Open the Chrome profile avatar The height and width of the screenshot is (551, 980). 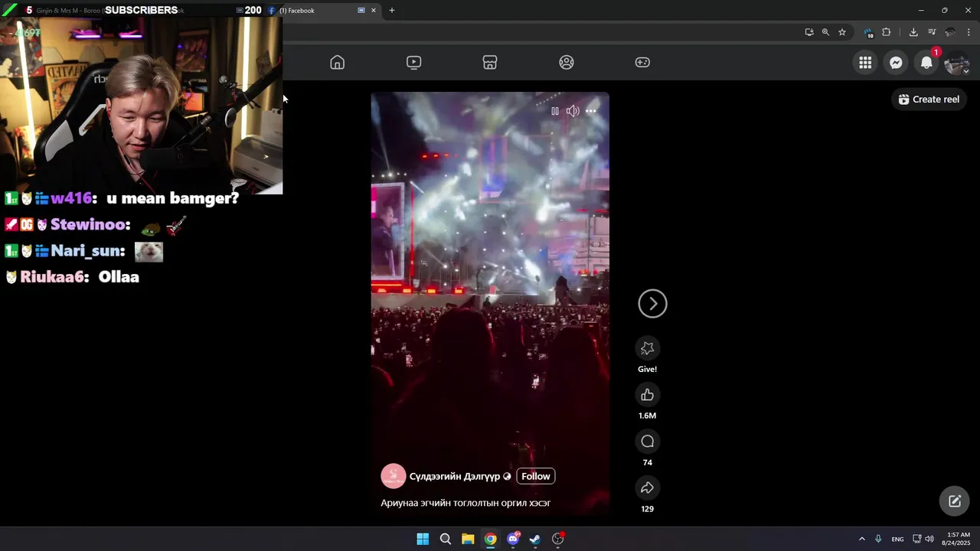(950, 32)
